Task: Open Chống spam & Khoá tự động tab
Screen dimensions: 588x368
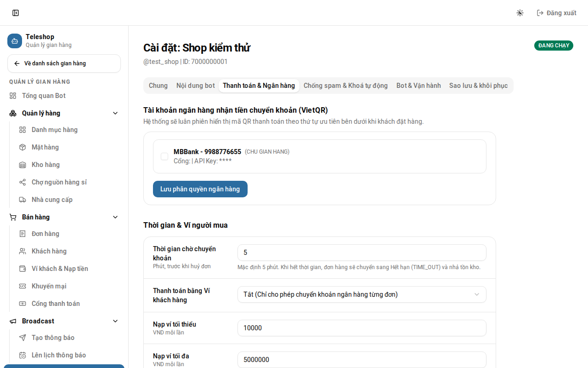Action: coord(345,86)
